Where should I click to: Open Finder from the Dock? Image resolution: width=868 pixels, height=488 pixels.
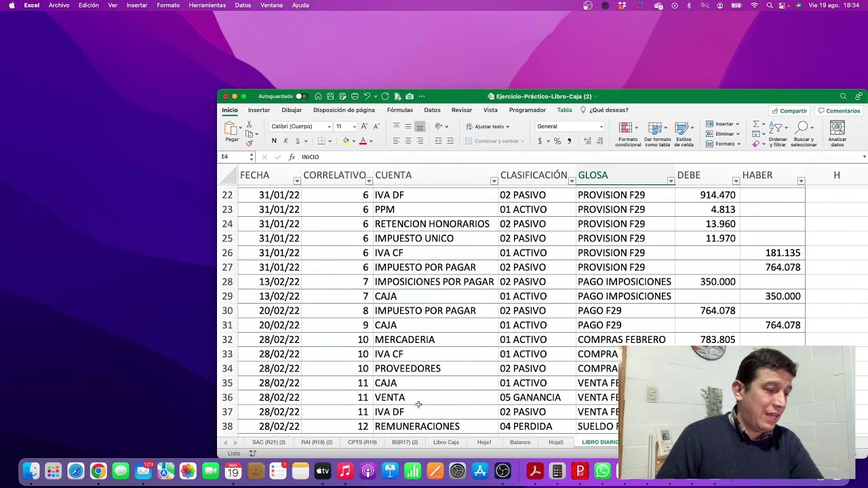point(31,471)
